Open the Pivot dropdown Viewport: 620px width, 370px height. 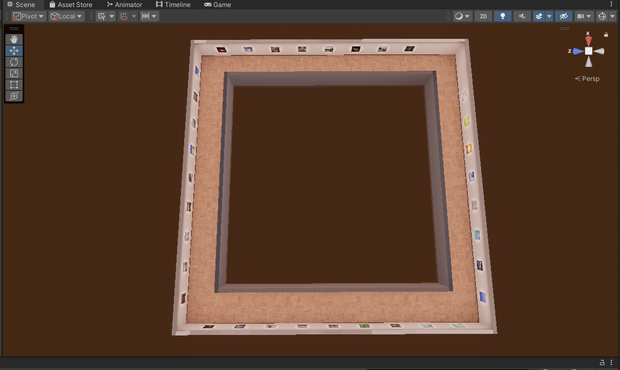(28, 16)
